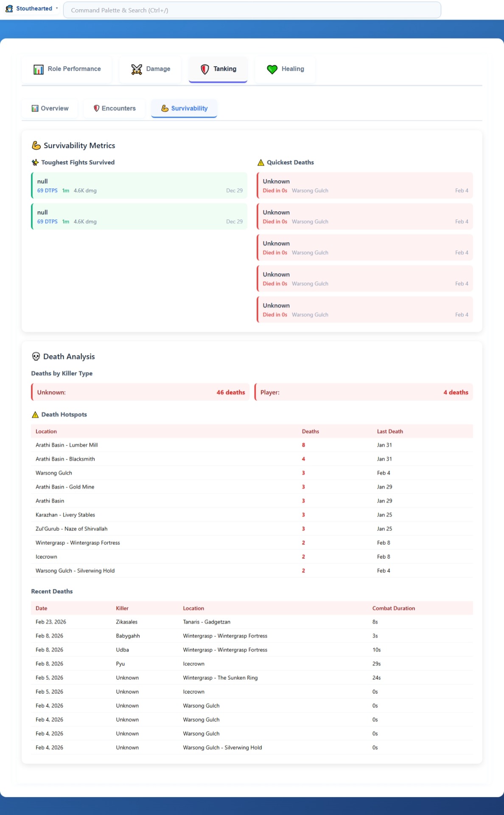The width and height of the screenshot is (504, 815).
Task: Select the first null toughest fight card
Action: [139, 186]
